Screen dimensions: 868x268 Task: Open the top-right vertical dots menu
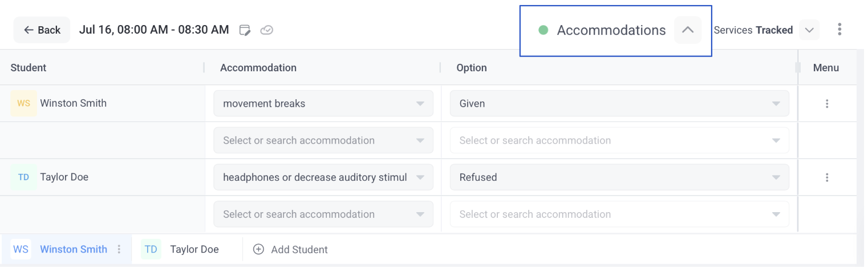coord(839,30)
